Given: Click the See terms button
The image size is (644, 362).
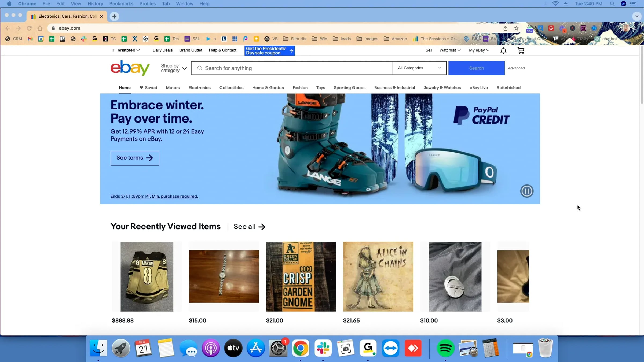Looking at the screenshot, I should pos(135,158).
